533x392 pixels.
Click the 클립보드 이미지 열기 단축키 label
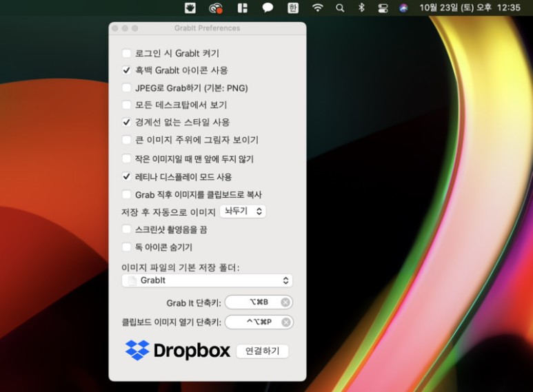tap(171, 322)
